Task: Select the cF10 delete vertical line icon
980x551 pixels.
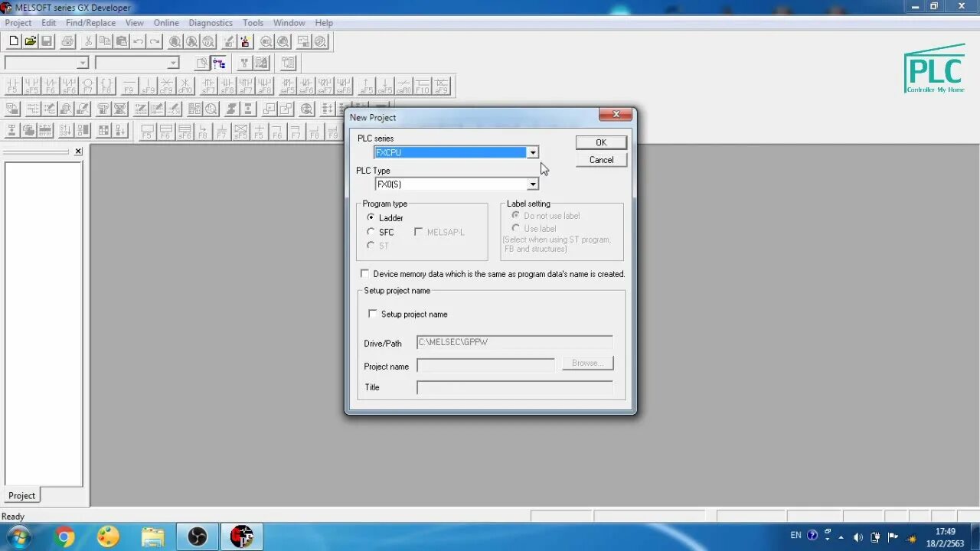Action: [185, 86]
